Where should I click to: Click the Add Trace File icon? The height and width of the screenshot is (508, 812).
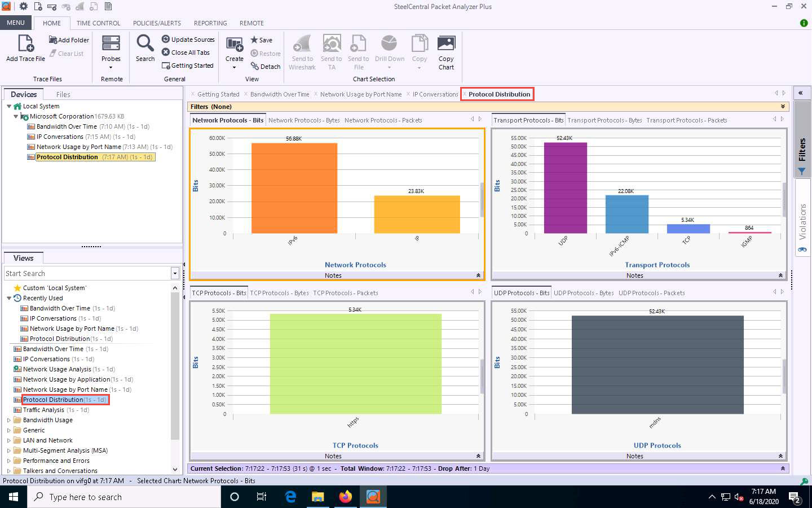[x=26, y=43]
